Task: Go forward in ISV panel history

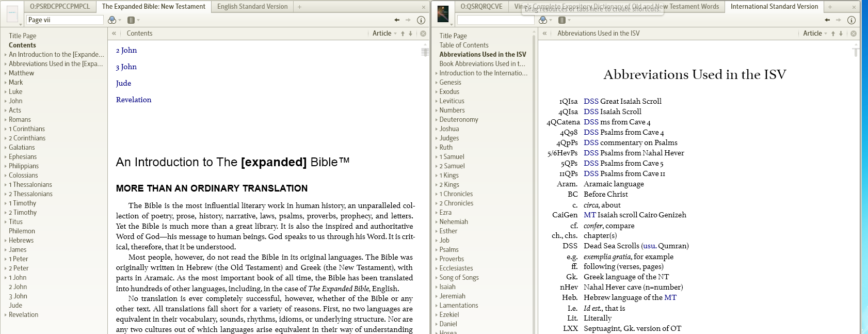Action: click(x=839, y=20)
